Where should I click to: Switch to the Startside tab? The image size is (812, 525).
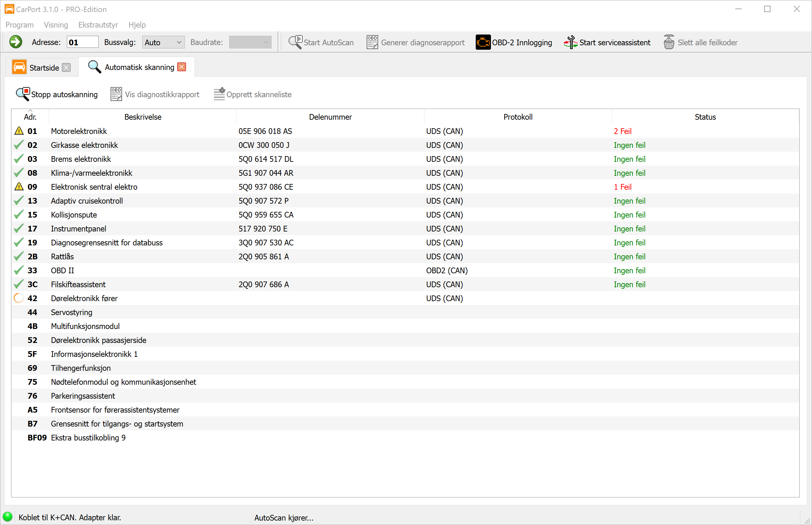(x=44, y=67)
